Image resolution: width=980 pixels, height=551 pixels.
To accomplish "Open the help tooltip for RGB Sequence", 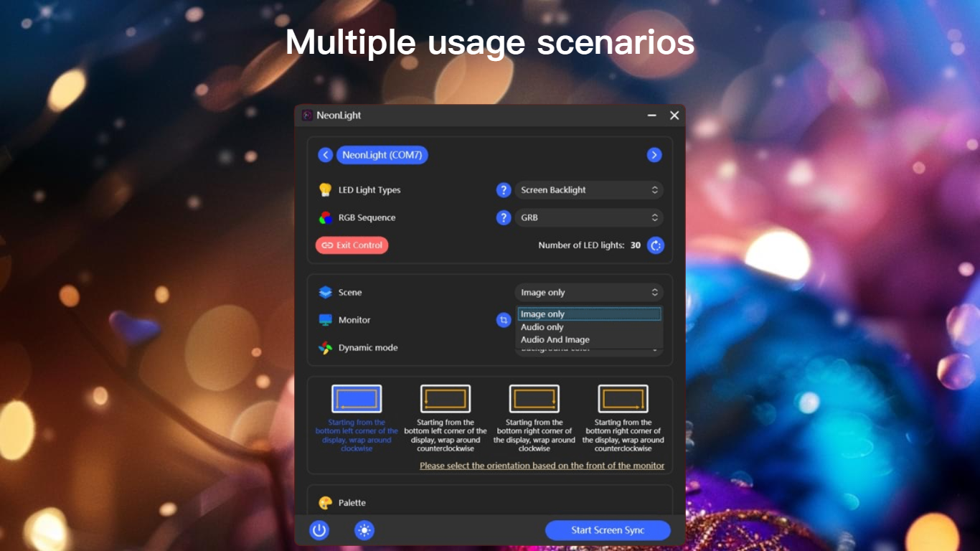I will [503, 217].
